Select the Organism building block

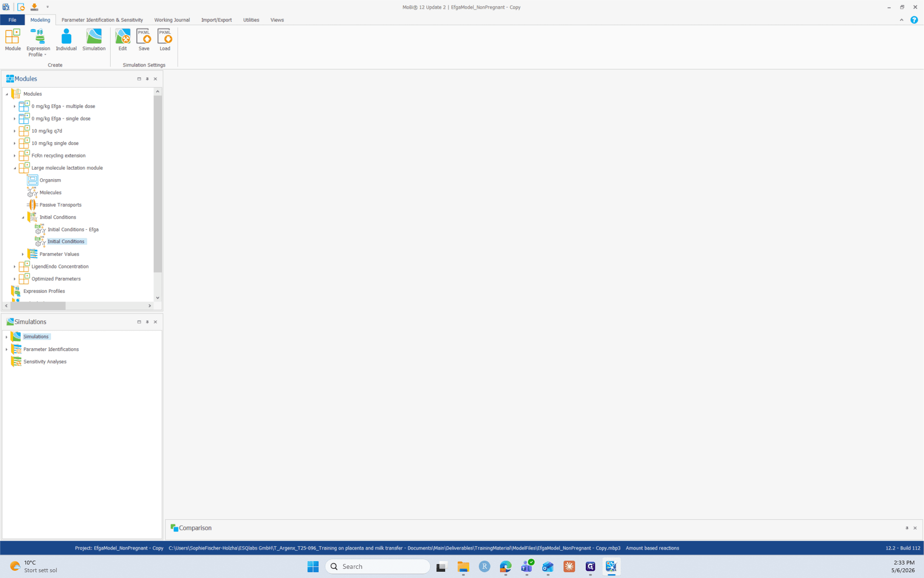(50, 180)
